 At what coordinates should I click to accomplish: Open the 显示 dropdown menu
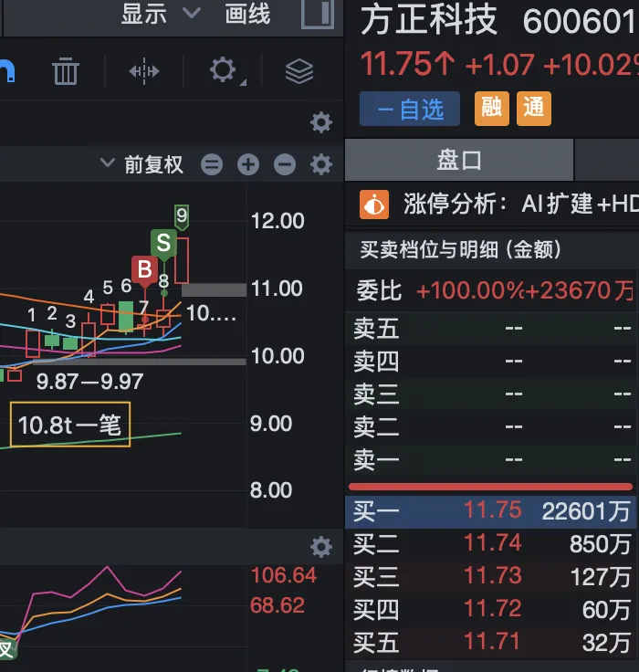click(161, 14)
